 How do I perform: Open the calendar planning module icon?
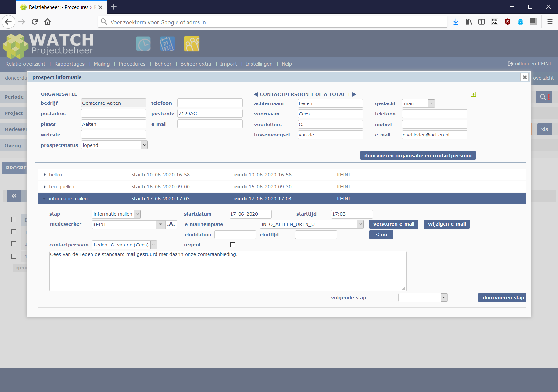(x=167, y=44)
